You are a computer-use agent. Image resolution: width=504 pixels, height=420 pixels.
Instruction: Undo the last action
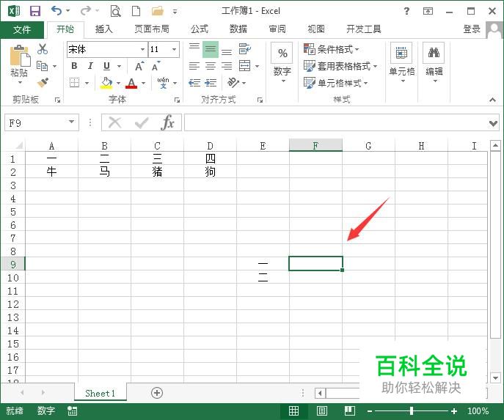pyautogui.click(x=56, y=11)
